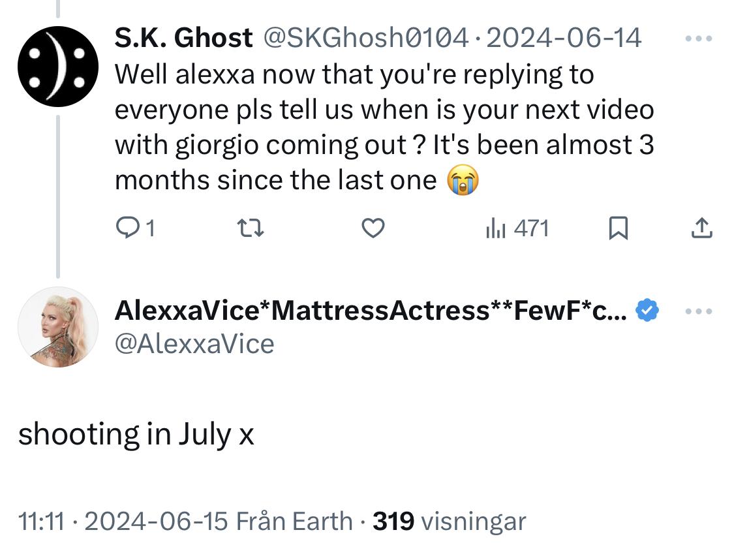This screenshot has width=734, height=560.
Task: Open the @SKGhosh0104 handle link
Action: [x=364, y=39]
